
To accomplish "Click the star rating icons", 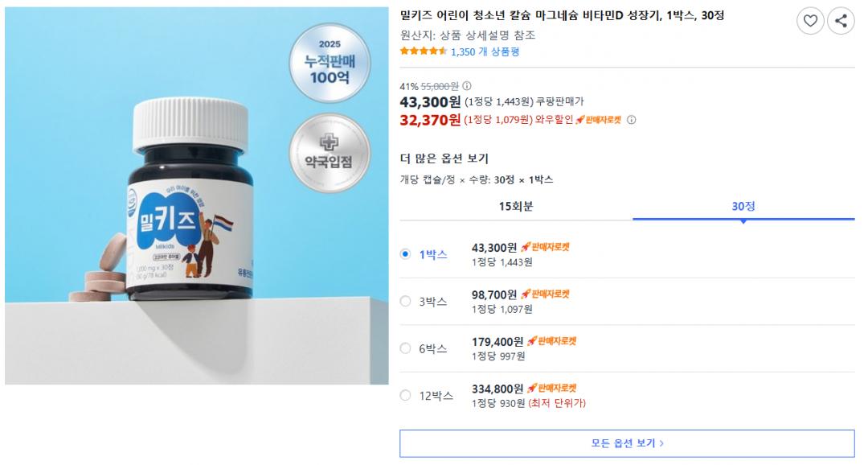I will tap(423, 51).
